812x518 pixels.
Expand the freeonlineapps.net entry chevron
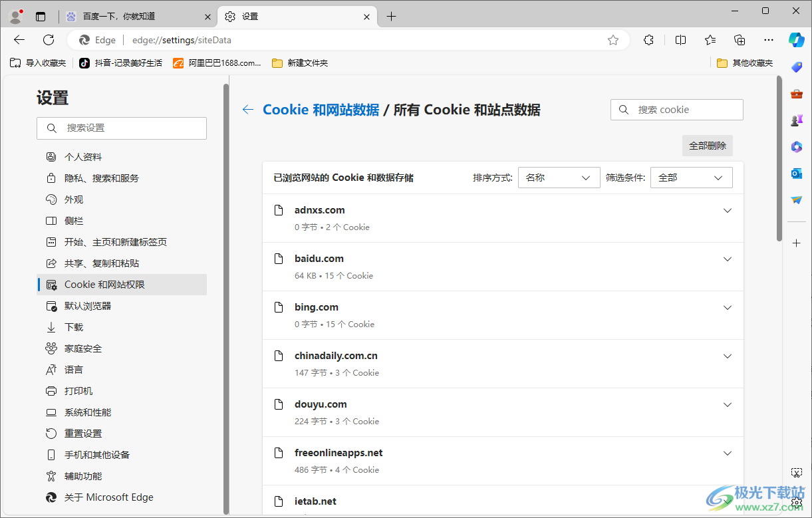tap(727, 453)
